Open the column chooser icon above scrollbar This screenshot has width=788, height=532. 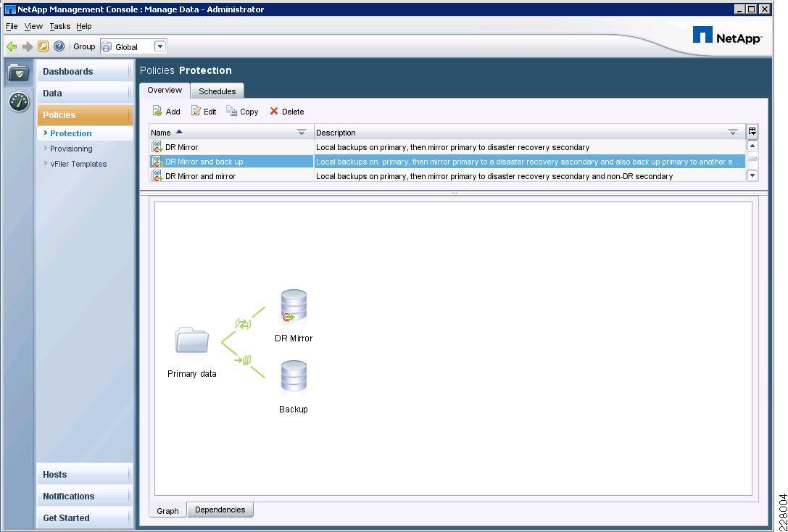tap(752, 132)
